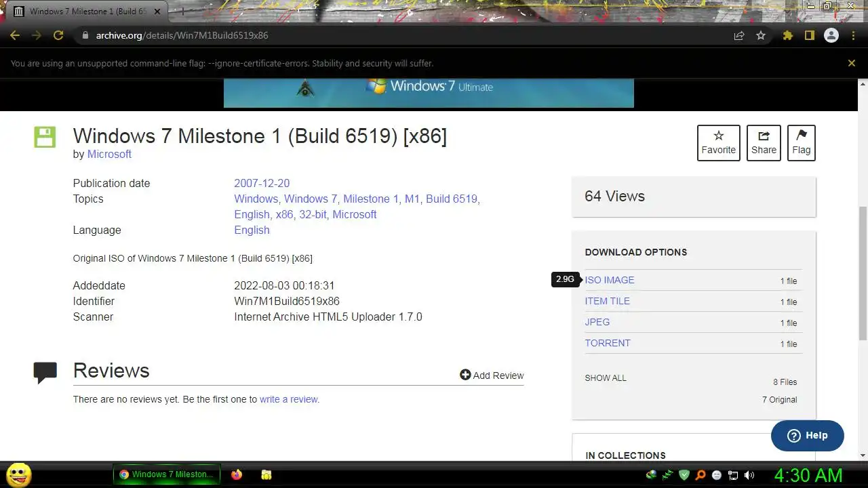The height and width of the screenshot is (488, 868).
Task: Click the scrollbar down arrow
Action: pos(863,455)
